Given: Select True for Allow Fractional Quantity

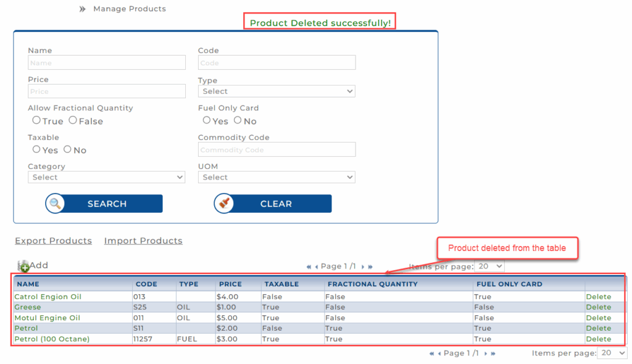Looking at the screenshot, I should click(x=36, y=120).
